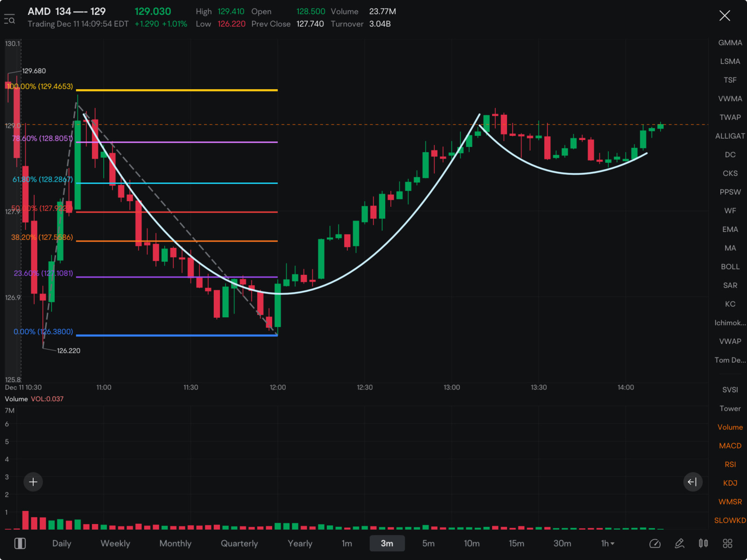Enable the EMA overlay

click(730, 229)
